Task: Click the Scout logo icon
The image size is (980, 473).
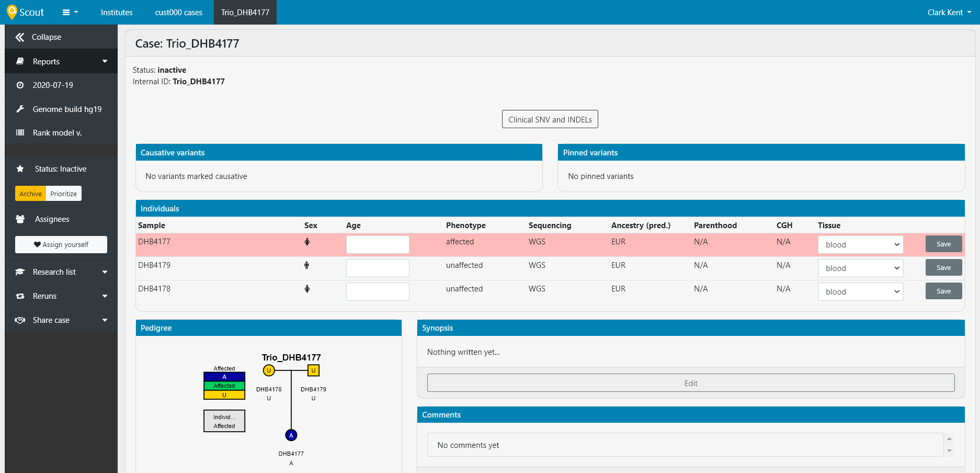Action: 13,12
